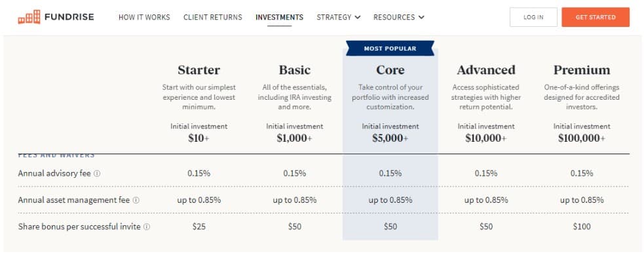Click info icon beside Annual asset management fee

pos(136,200)
